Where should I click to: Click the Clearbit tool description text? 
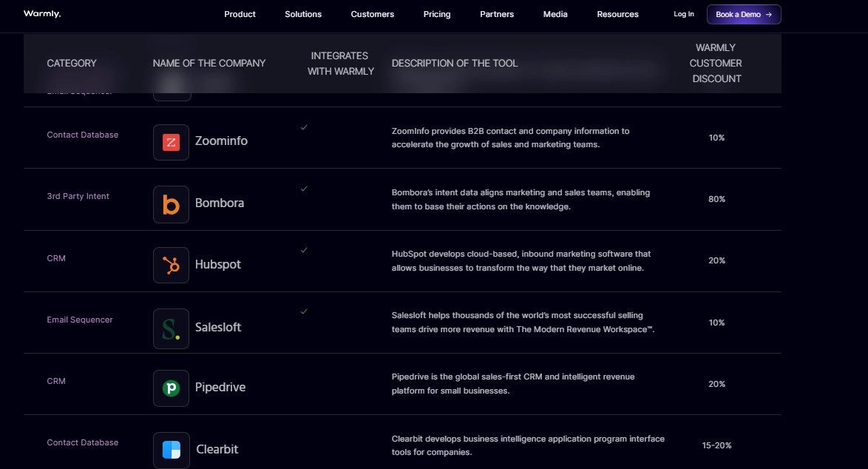click(528, 445)
